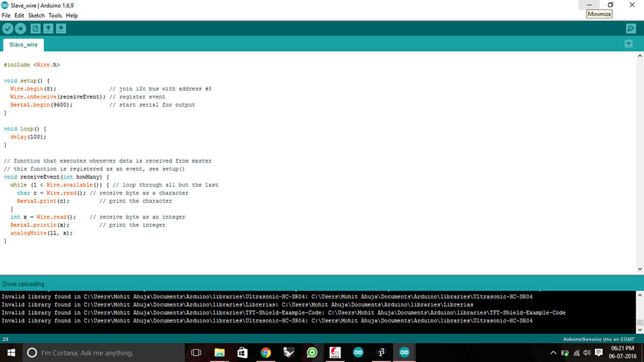This screenshot has width=644, height=362.
Task: Open File Explorer from the taskbar
Action: tap(219, 352)
